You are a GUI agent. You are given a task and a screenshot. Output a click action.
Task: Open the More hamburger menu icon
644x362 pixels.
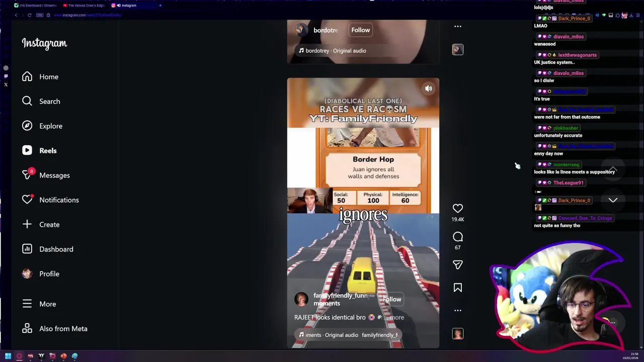coord(27,304)
